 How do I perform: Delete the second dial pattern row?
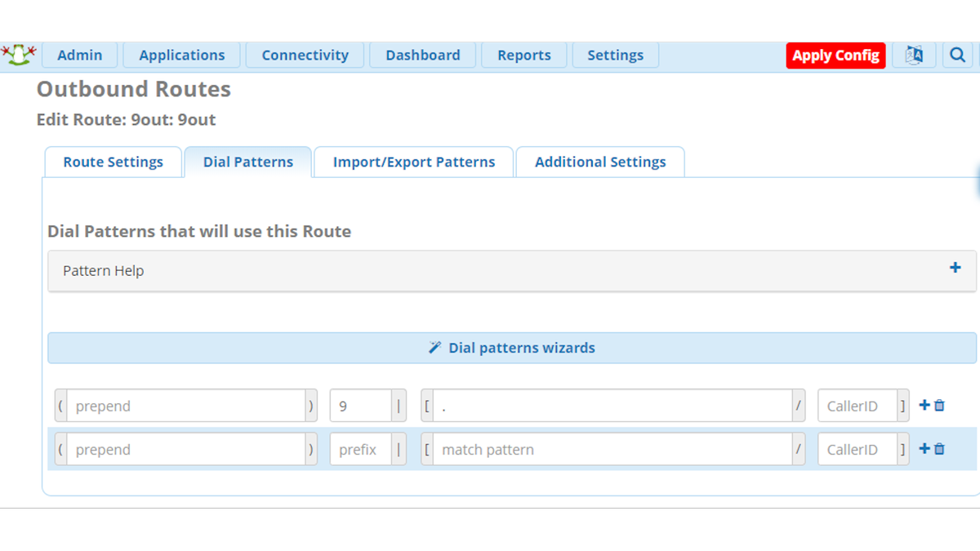tap(941, 448)
